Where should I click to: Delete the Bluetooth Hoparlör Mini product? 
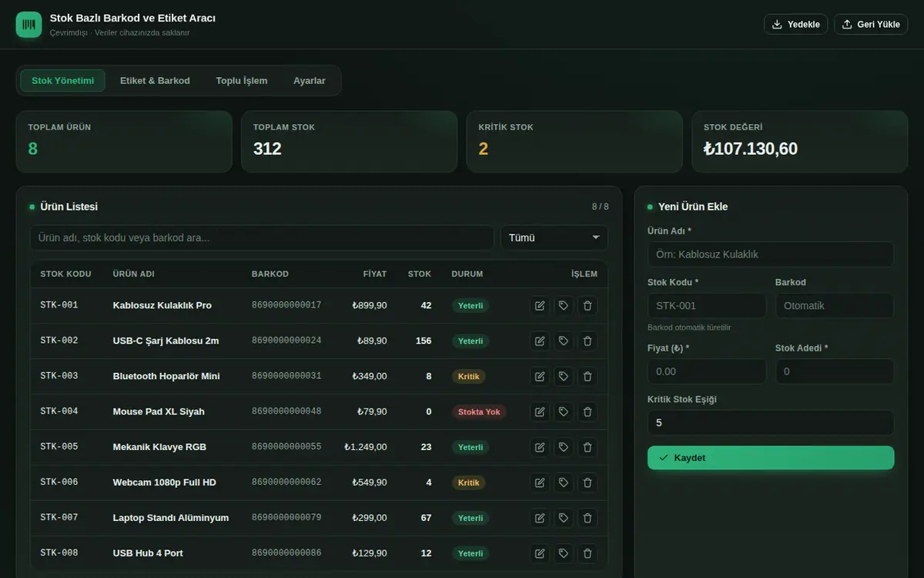[588, 376]
